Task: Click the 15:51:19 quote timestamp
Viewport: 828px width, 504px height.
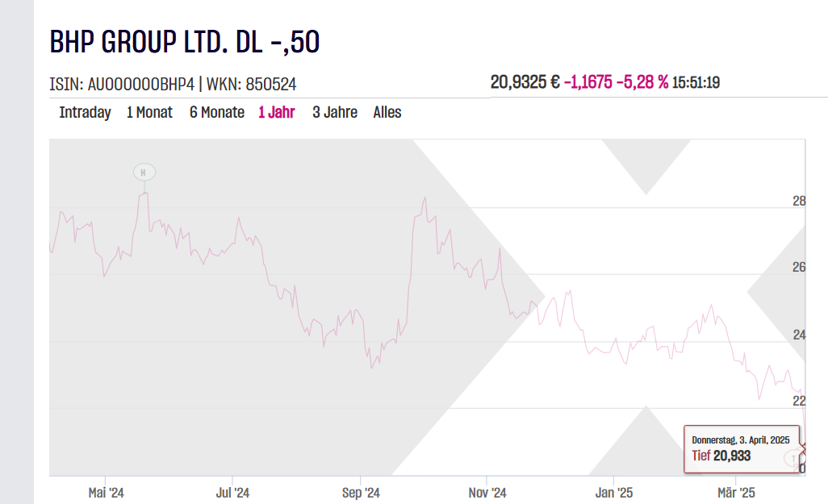Action: 696,82
